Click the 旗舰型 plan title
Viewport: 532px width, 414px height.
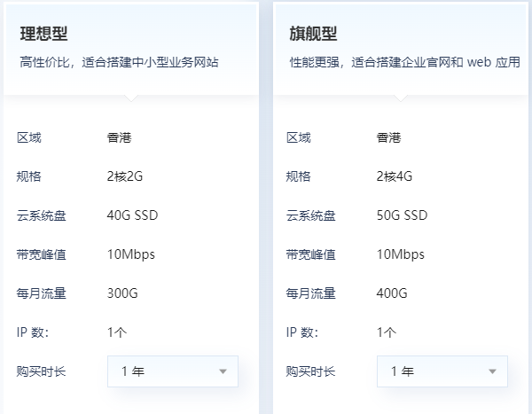point(313,34)
